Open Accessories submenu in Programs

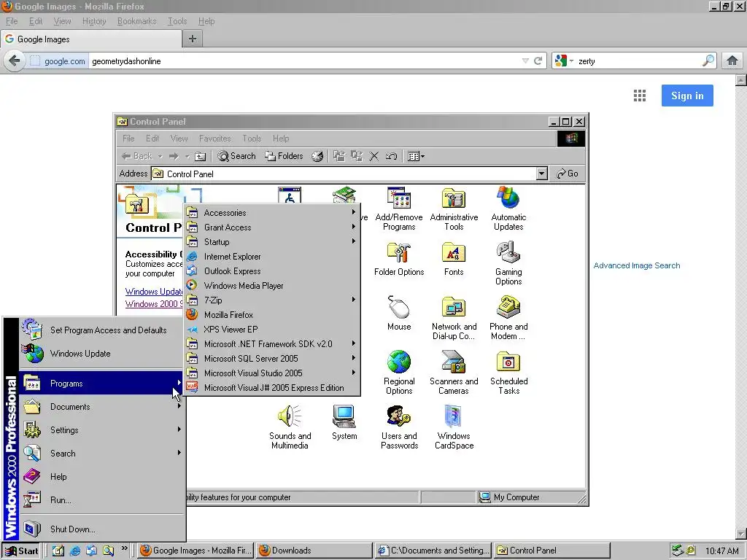click(x=271, y=213)
